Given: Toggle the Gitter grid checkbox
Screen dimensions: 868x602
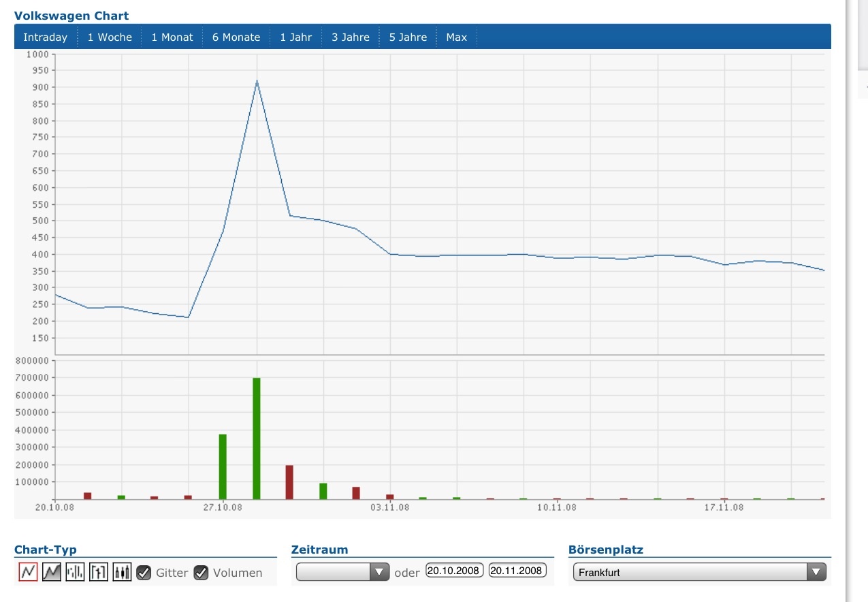Looking at the screenshot, I should (144, 573).
